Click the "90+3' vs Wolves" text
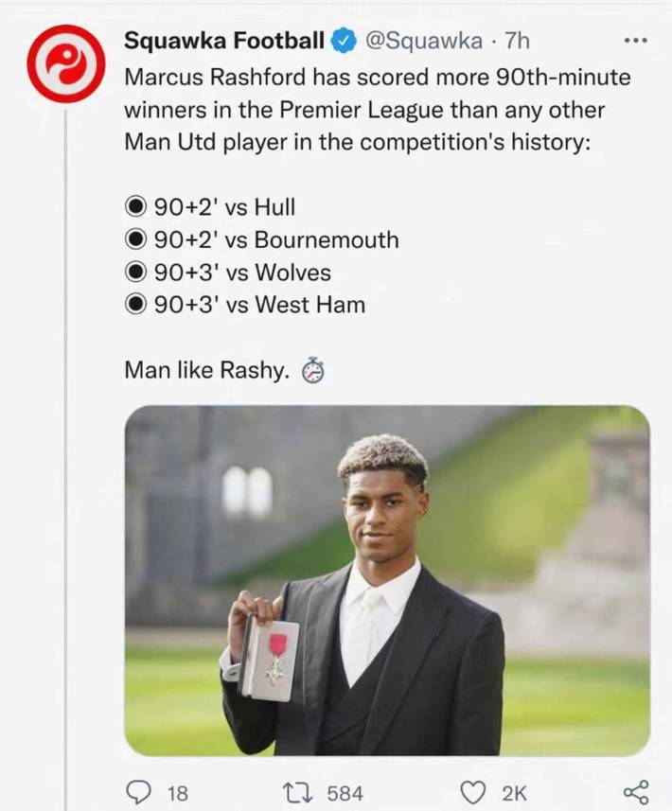This screenshot has height=811, width=672. click(242, 273)
